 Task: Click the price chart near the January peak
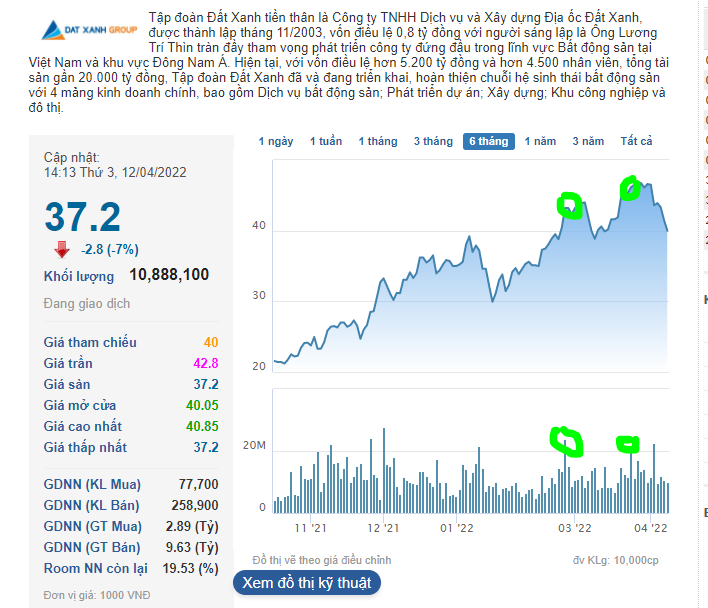click(x=470, y=237)
